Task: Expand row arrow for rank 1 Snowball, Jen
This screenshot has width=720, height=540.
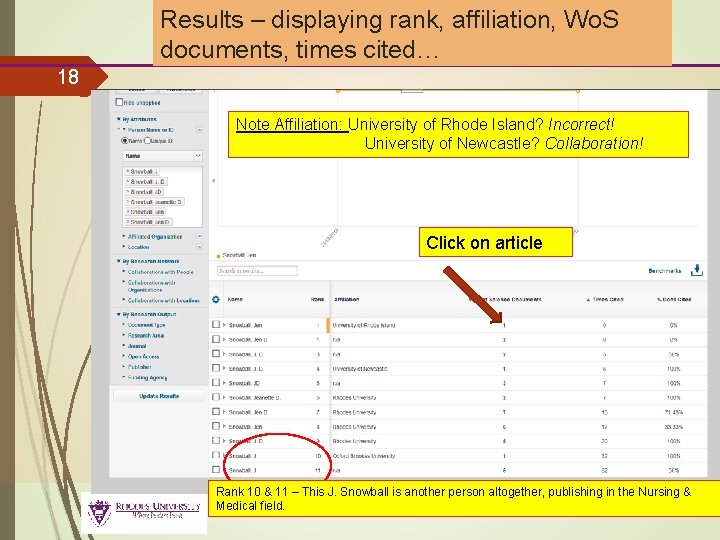Action: tap(225, 325)
